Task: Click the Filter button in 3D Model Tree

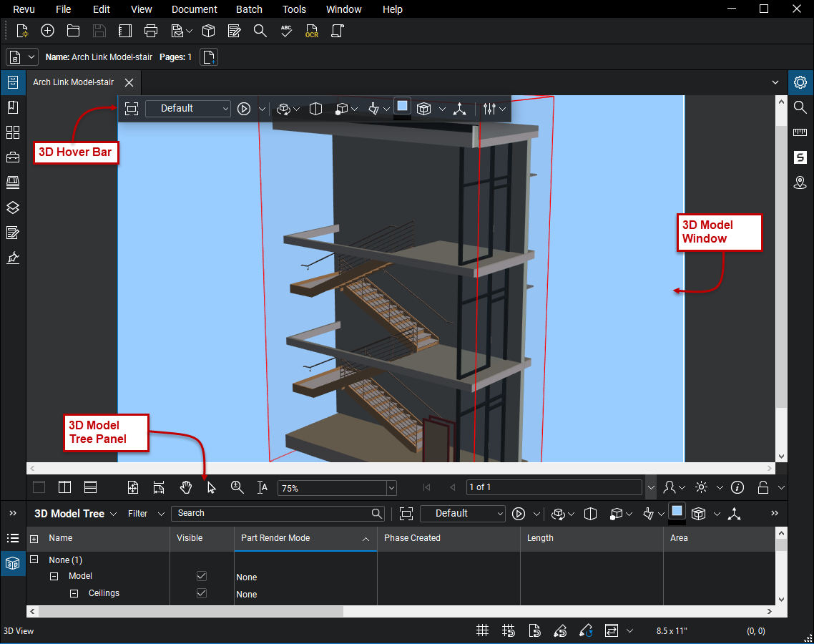Action: click(x=138, y=514)
